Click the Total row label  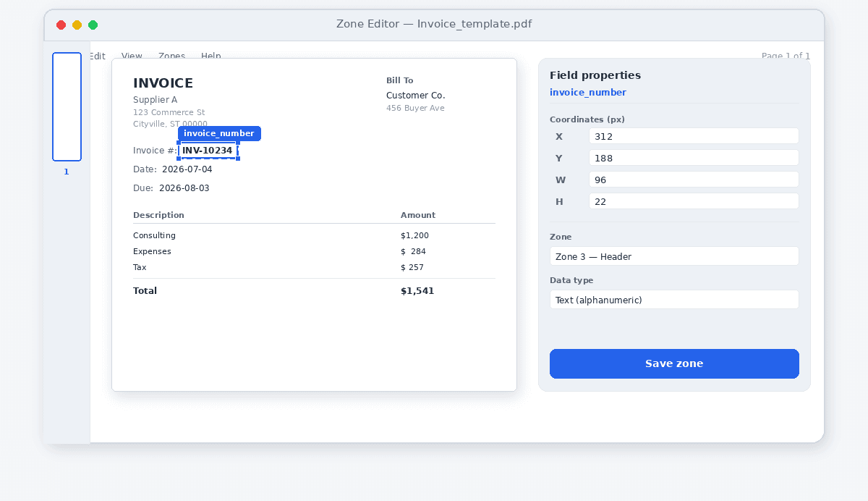coord(145,291)
